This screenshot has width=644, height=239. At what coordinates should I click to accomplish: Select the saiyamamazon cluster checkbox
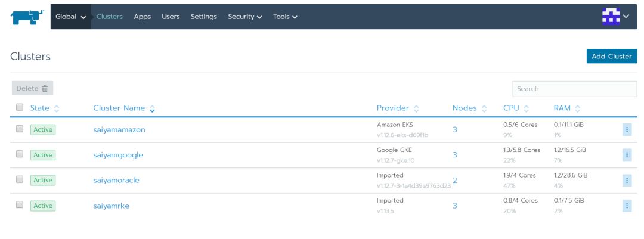point(20,129)
